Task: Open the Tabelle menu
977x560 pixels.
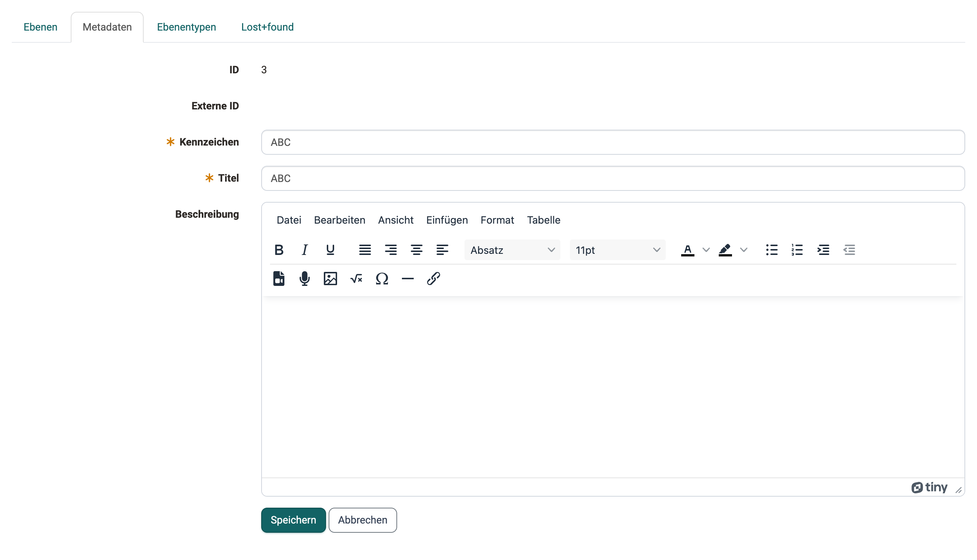Action: click(x=543, y=220)
